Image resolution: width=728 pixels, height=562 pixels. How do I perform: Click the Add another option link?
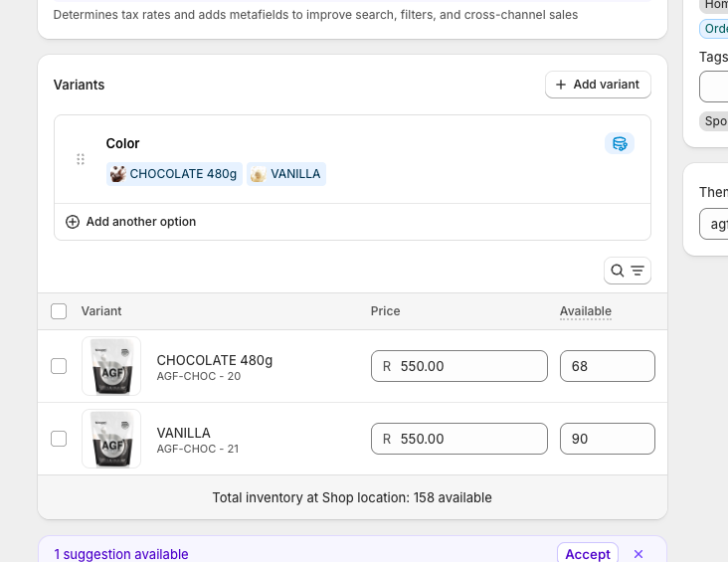point(140,222)
